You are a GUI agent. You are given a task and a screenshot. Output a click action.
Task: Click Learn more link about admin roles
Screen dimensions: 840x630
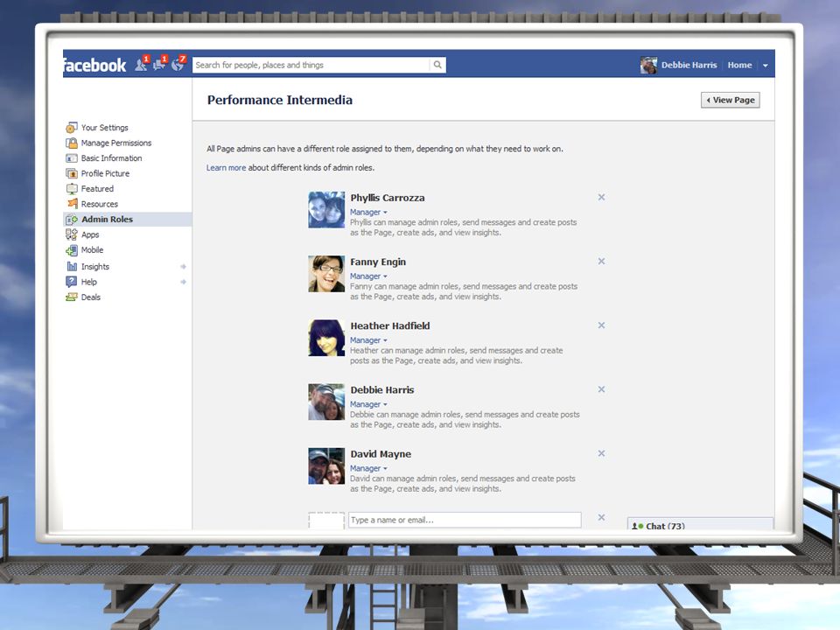pos(226,168)
